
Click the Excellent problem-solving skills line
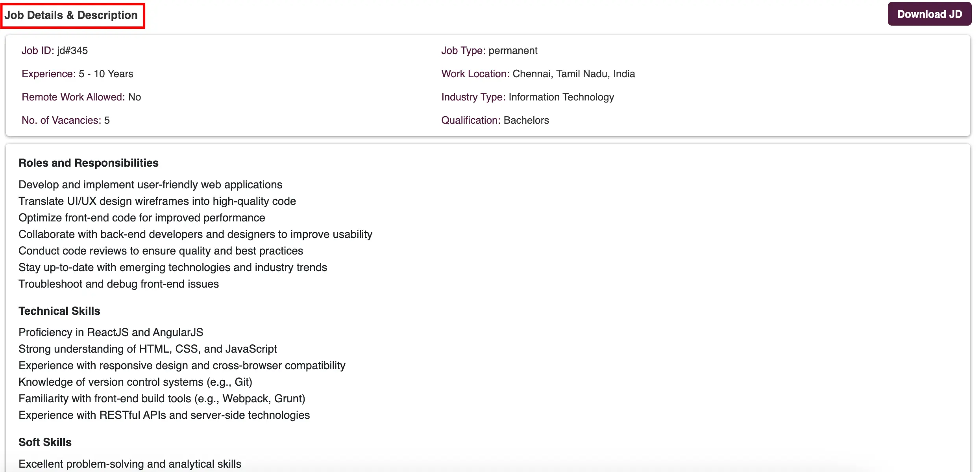click(130, 464)
